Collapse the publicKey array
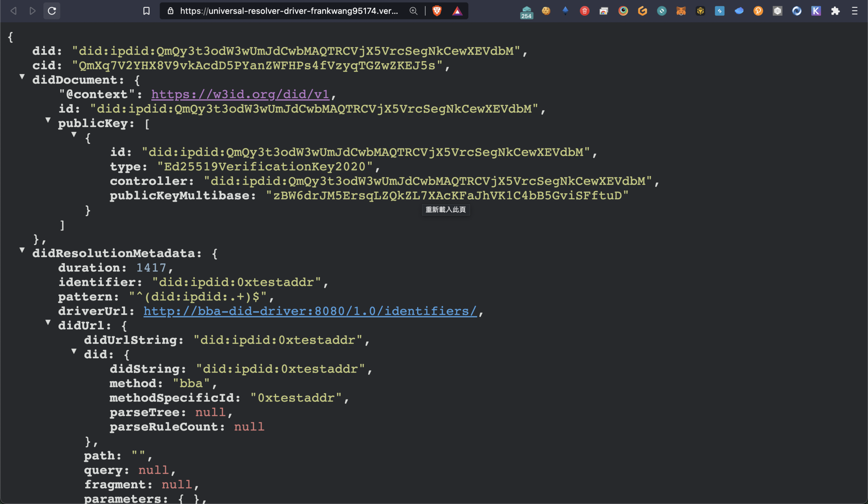The image size is (868, 504). pos(48,120)
